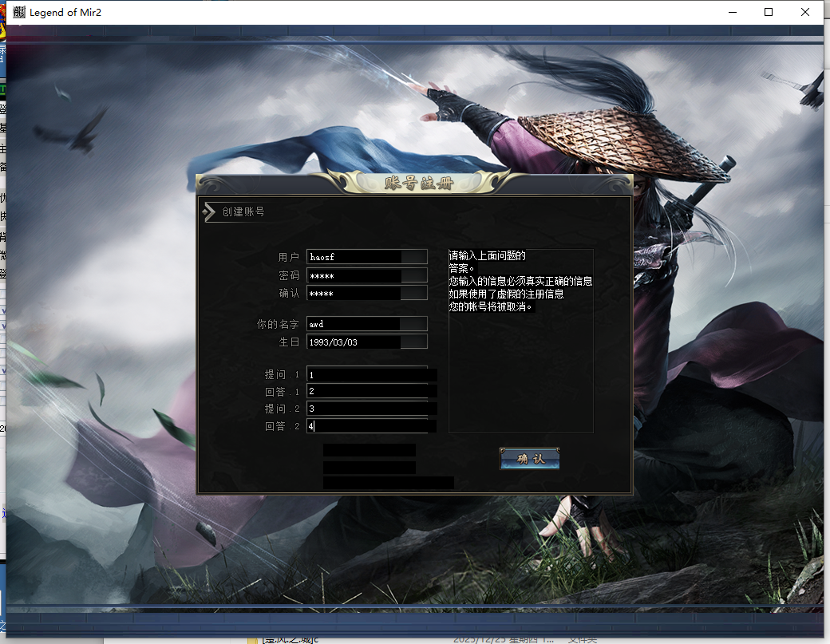Select the 回答.1 answer input field
The image size is (830, 644).
click(371, 391)
